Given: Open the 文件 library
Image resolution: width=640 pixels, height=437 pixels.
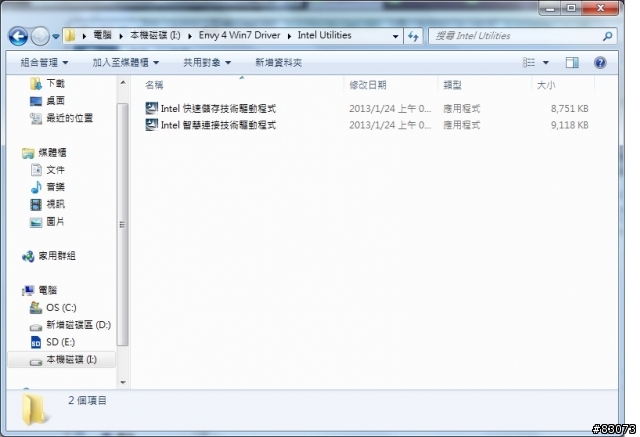Looking at the screenshot, I should (x=55, y=170).
